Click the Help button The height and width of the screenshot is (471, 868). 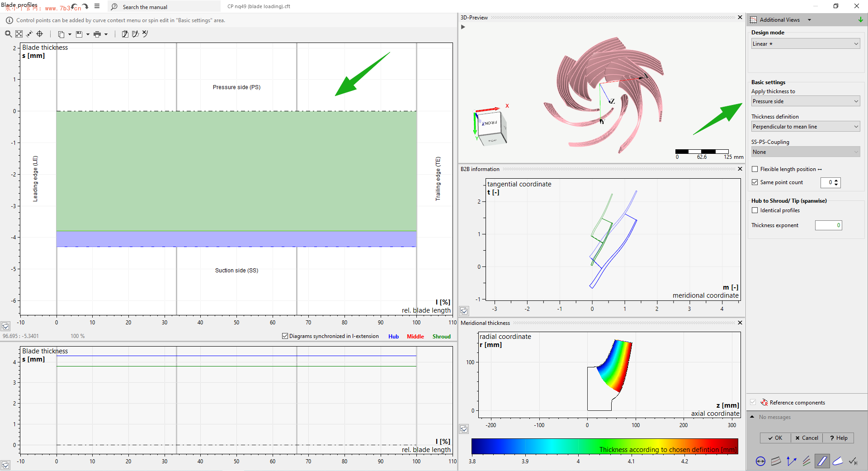[839, 438]
